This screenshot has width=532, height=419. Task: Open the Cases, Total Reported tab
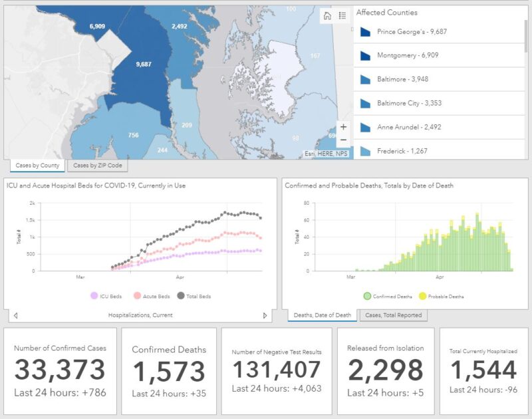pos(393,315)
